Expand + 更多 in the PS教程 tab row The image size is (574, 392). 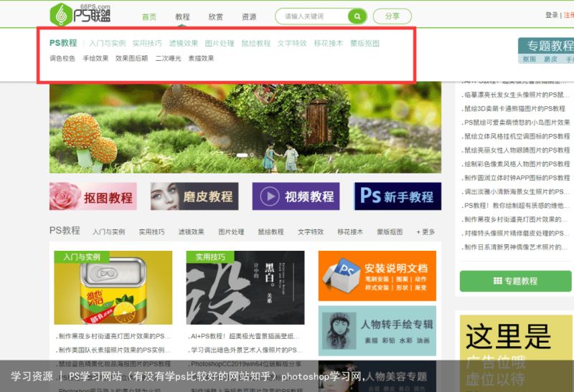click(x=425, y=232)
